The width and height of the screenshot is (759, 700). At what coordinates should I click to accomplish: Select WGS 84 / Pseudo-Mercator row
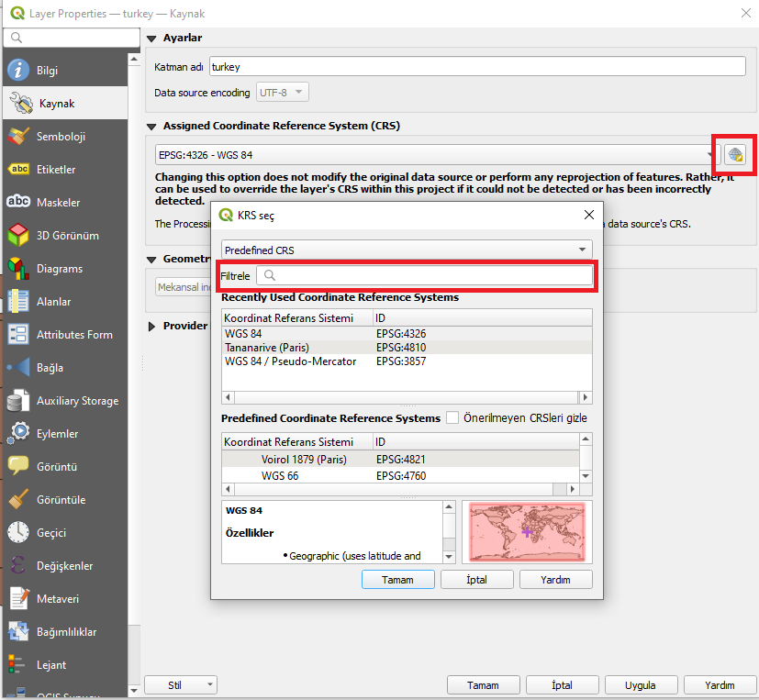407,361
